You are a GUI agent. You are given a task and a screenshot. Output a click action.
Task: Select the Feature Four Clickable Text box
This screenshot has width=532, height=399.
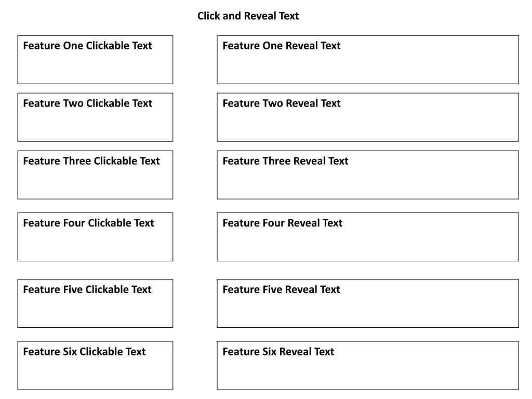(96, 237)
